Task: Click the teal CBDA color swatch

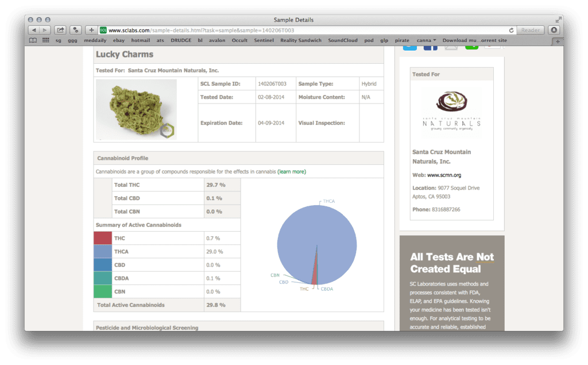Action: pyautogui.click(x=103, y=278)
